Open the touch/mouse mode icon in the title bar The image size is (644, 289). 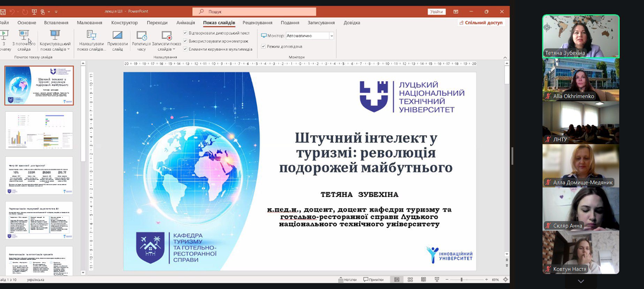pyautogui.click(x=43, y=11)
